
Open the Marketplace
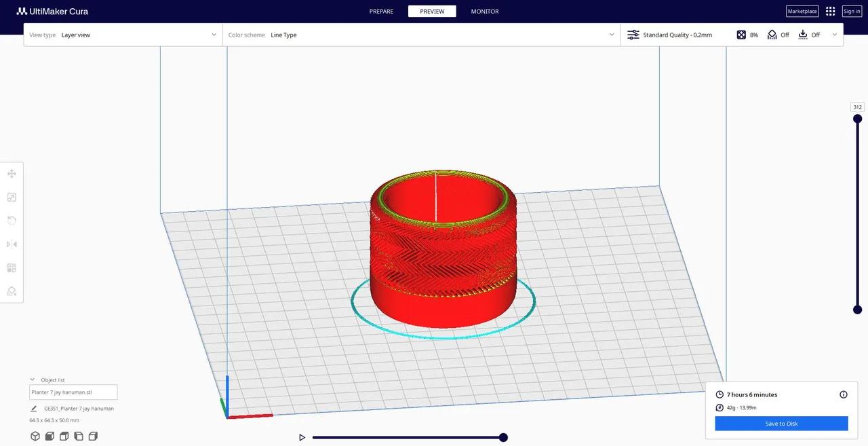(802, 12)
